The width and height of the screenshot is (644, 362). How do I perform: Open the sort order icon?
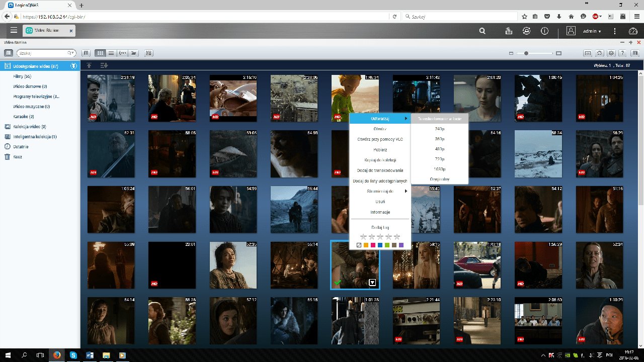pyautogui.click(x=104, y=65)
